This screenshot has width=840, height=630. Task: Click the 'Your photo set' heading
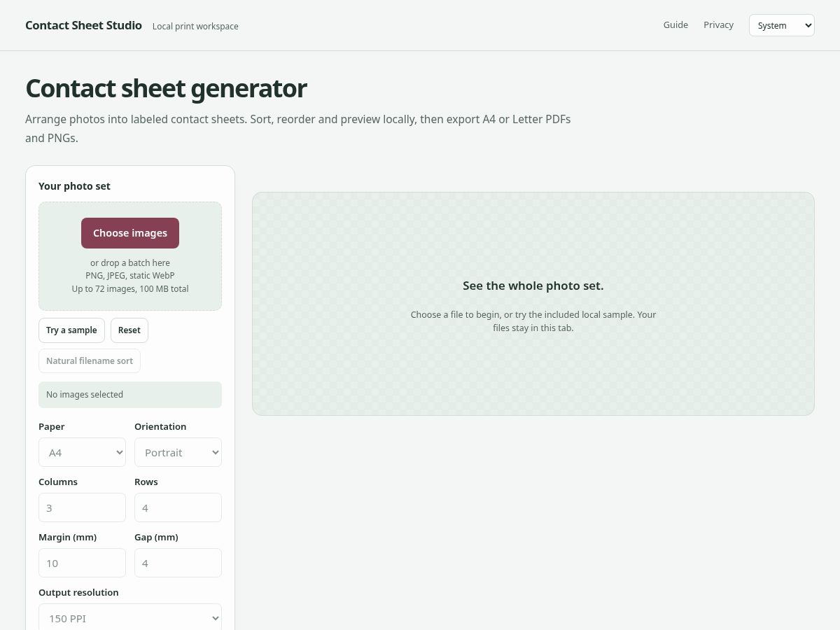pos(74,186)
